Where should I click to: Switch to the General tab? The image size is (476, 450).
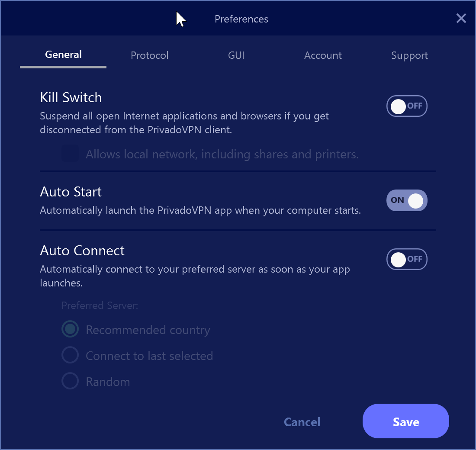click(63, 55)
